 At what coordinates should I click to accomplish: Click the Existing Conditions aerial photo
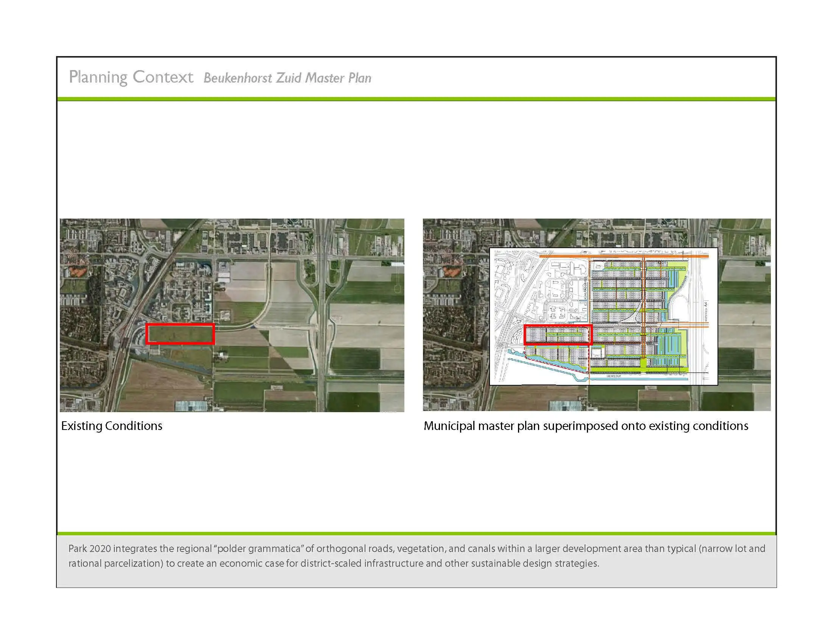coord(232,315)
